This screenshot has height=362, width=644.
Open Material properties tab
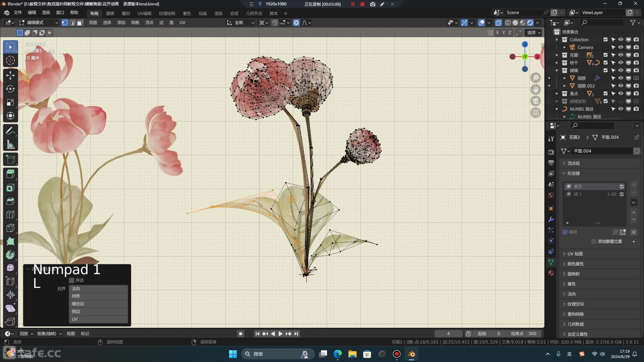click(551, 273)
